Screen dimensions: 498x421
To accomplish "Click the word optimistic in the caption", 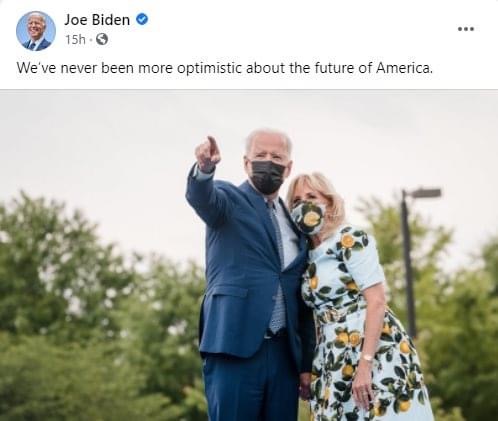I will point(209,68).
